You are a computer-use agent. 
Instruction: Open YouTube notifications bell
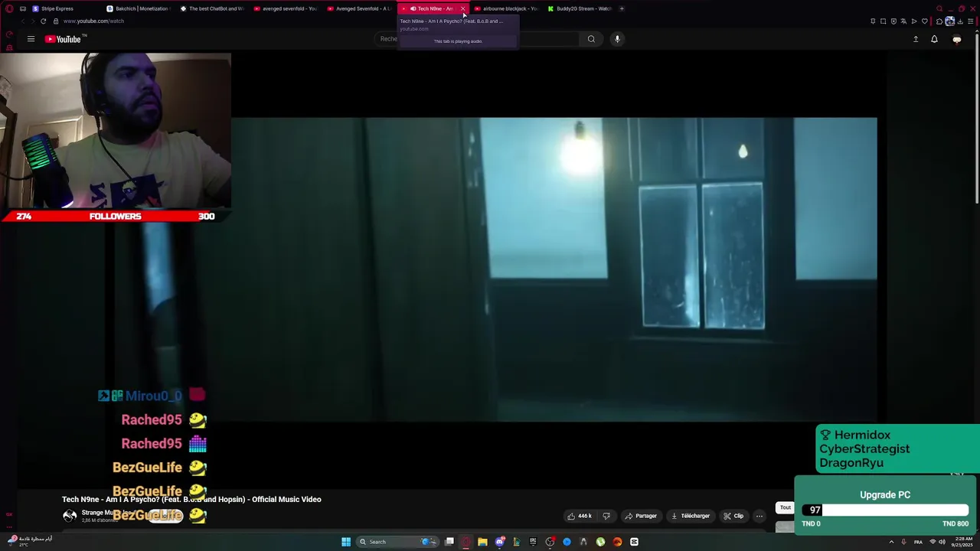934,39
